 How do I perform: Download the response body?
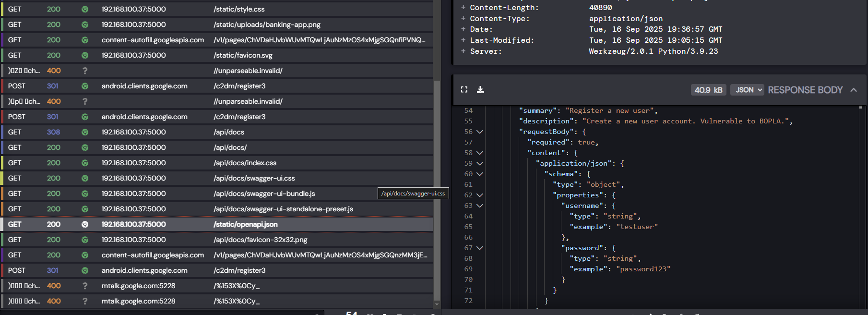[x=480, y=90]
